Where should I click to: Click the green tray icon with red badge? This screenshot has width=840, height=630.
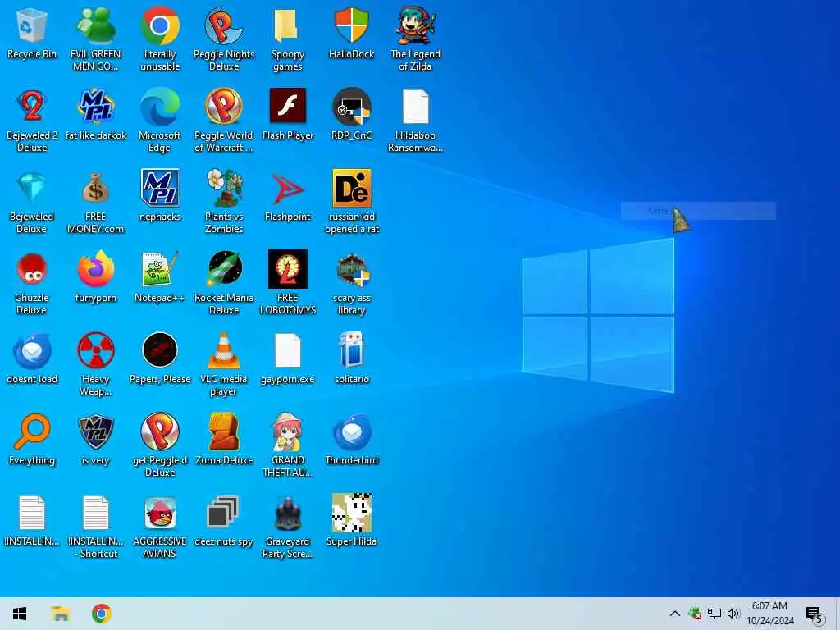[x=695, y=614]
